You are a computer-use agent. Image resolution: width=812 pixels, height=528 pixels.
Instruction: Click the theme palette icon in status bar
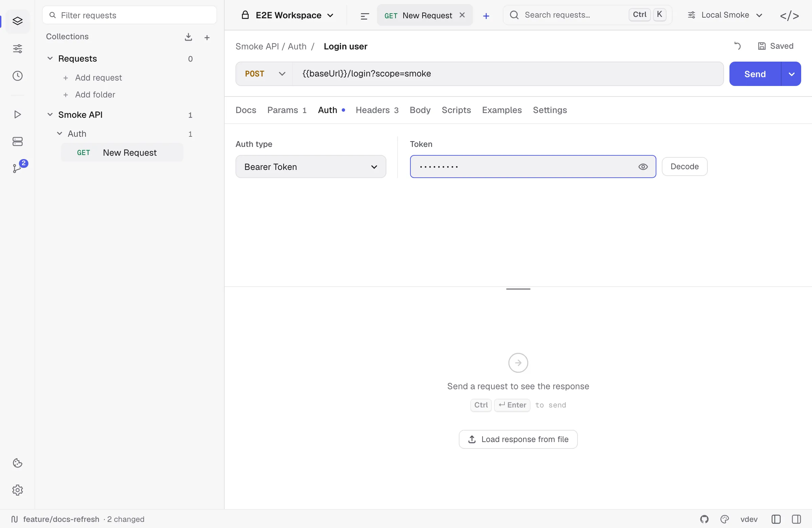click(x=725, y=519)
